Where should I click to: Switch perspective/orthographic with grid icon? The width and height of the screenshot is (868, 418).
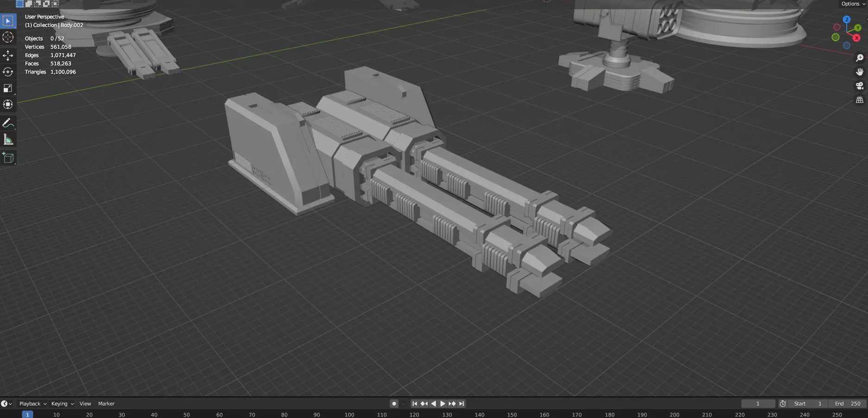tap(860, 100)
